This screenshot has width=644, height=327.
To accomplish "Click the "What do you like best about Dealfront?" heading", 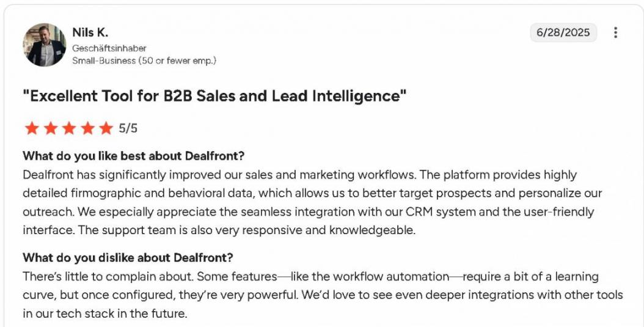I will pyautogui.click(x=134, y=156).
